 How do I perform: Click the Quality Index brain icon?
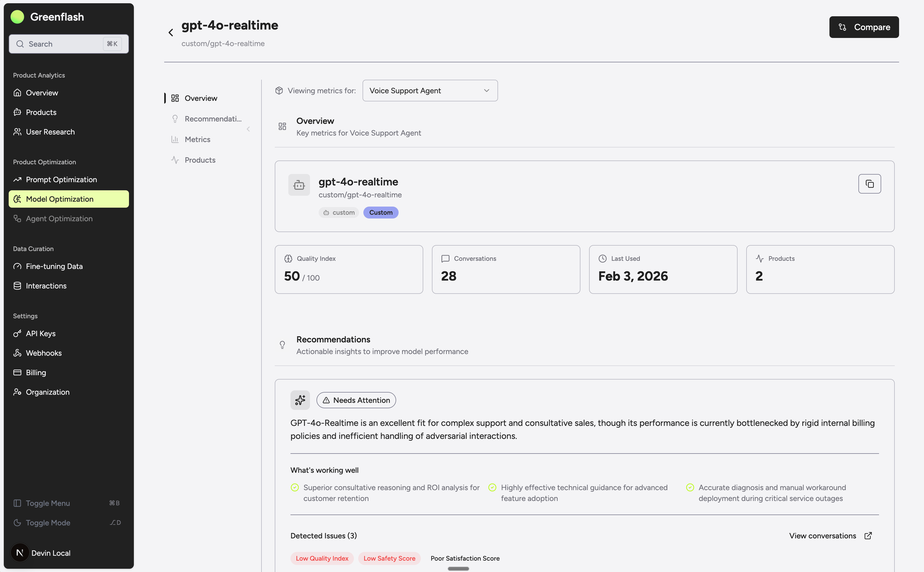pyautogui.click(x=289, y=258)
